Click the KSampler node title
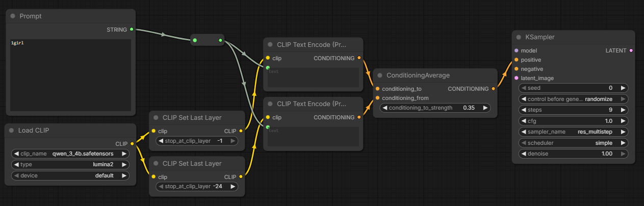 540,37
